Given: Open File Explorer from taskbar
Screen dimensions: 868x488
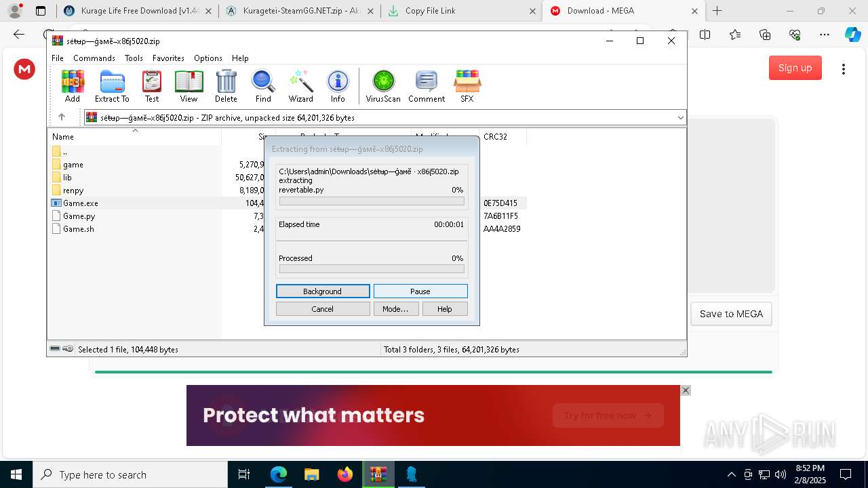Looking at the screenshot, I should pos(311,474).
